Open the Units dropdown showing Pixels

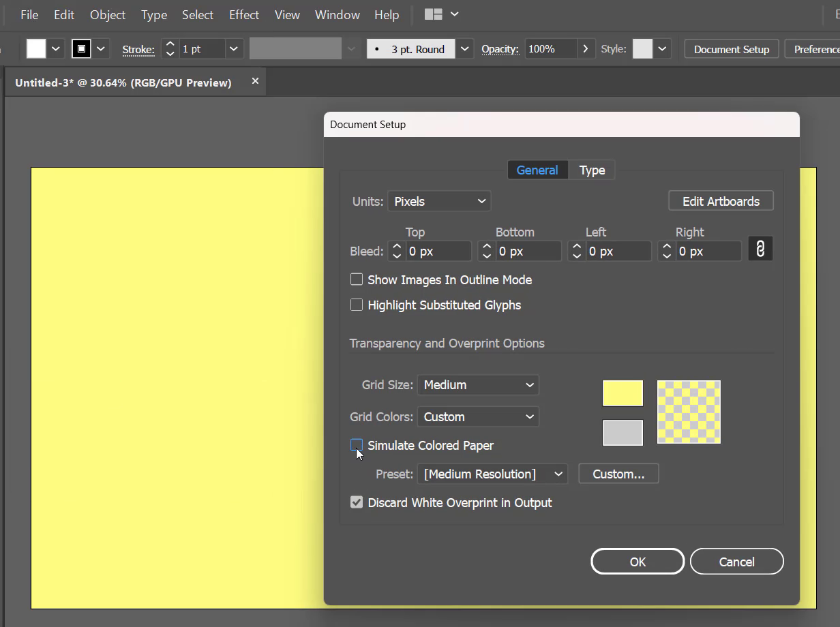[438, 200]
